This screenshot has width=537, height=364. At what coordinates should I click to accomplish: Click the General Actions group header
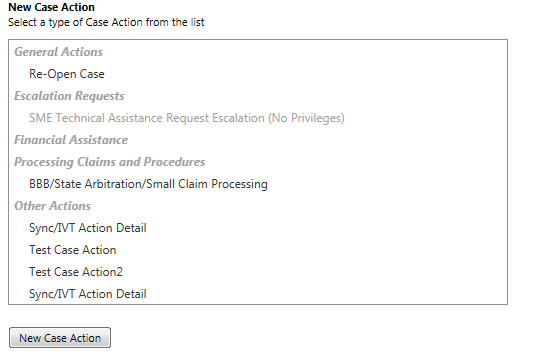coord(58,52)
